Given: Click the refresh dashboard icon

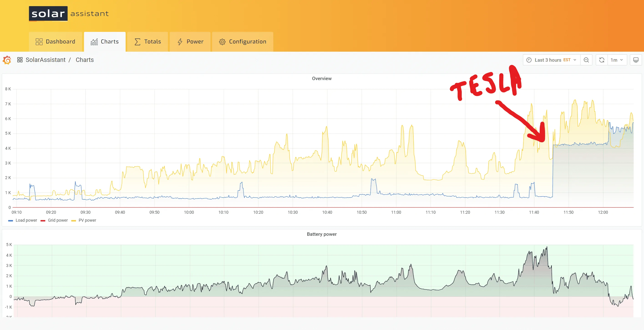Looking at the screenshot, I should coord(601,60).
